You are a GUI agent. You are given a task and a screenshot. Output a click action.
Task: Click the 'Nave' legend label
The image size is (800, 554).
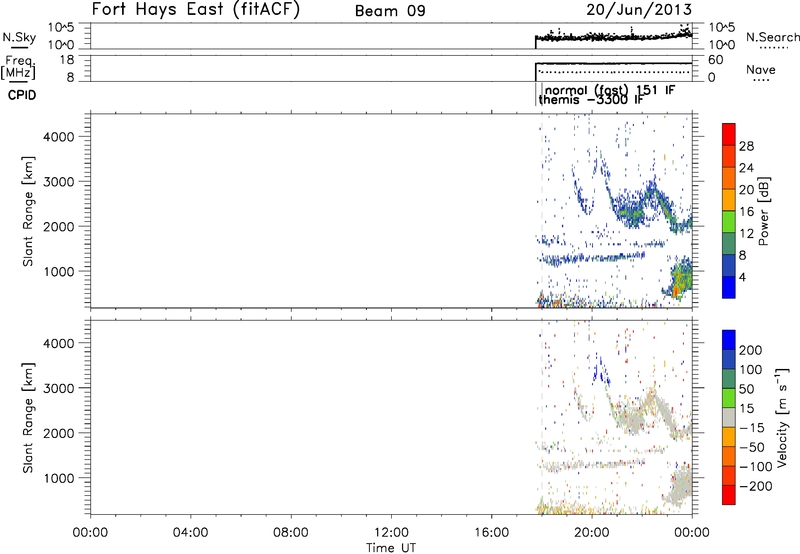click(x=761, y=69)
